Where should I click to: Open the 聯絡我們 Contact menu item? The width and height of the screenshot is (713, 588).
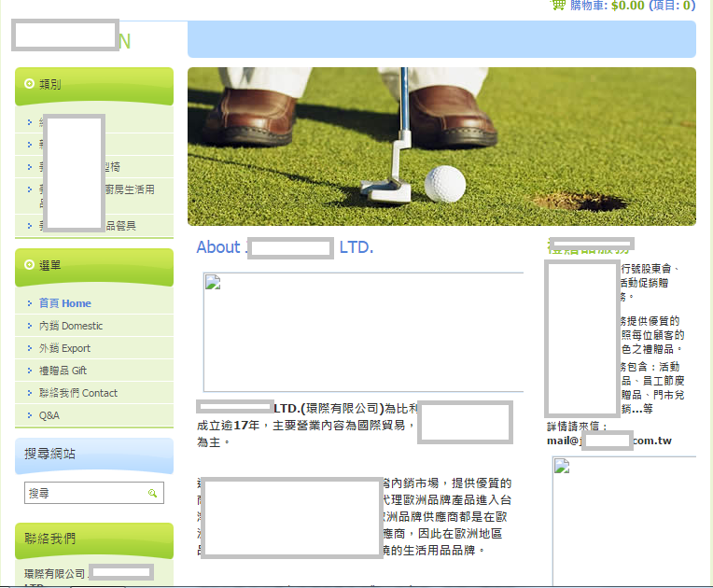point(78,393)
